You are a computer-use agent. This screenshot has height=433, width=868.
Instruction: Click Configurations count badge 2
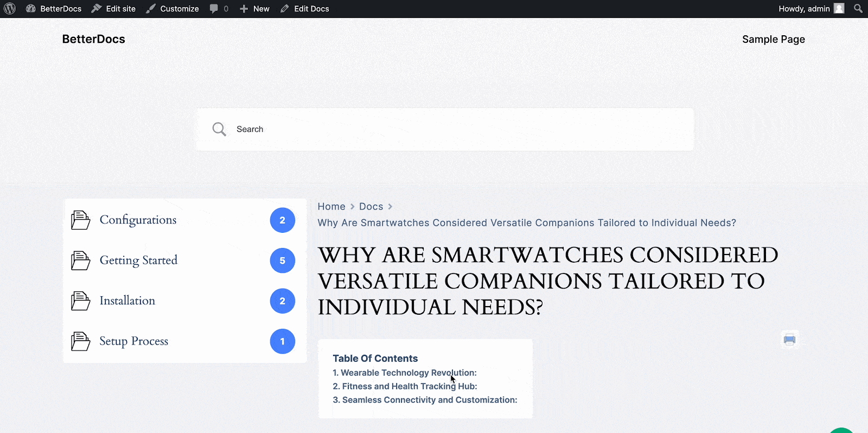pos(282,220)
